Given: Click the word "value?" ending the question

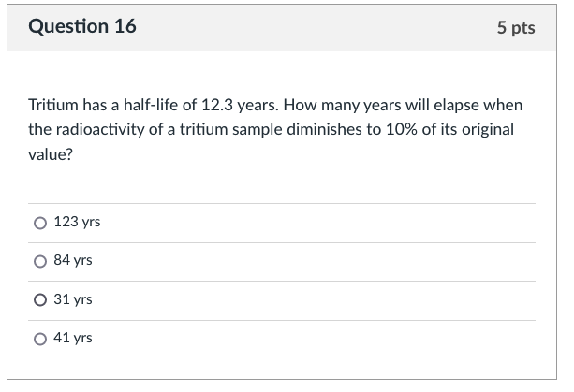Looking at the screenshot, I should click(x=51, y=156).
